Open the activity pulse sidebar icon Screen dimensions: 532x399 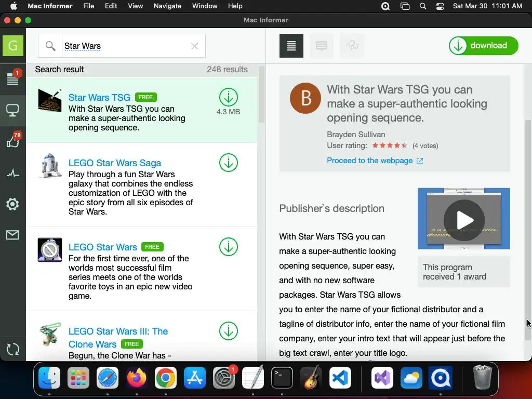13,174
